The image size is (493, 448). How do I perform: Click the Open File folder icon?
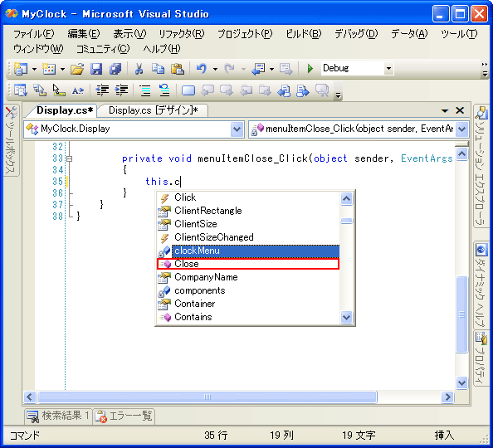(x=77, y=69)
